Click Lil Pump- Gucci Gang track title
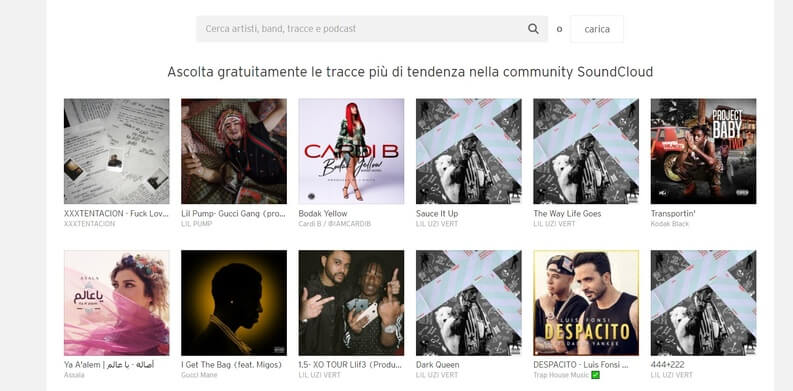The width and height of the screenshot is (793, 391). click(x=233, y=213)
